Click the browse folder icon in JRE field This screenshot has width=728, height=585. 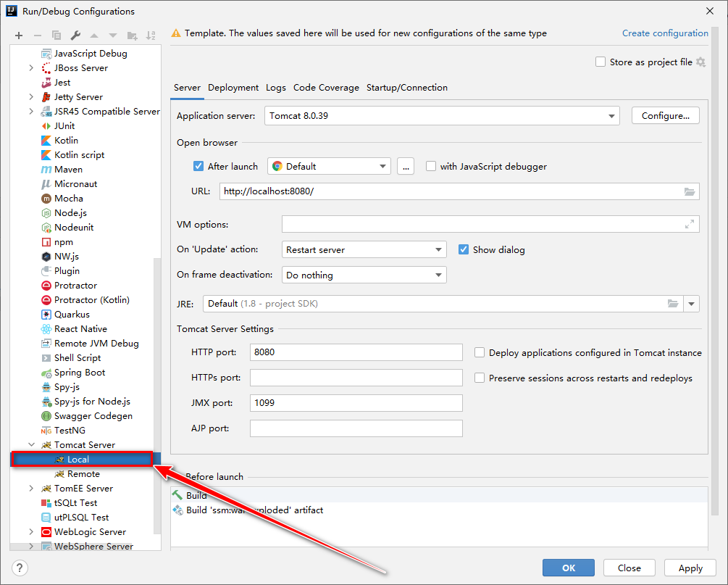[x=673, y=304]
